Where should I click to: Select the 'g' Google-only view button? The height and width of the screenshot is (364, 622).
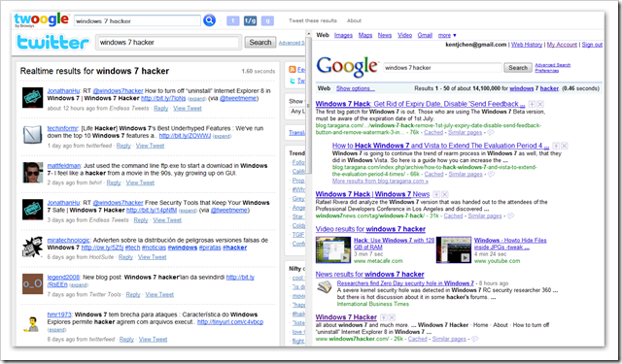click(267, 20)
